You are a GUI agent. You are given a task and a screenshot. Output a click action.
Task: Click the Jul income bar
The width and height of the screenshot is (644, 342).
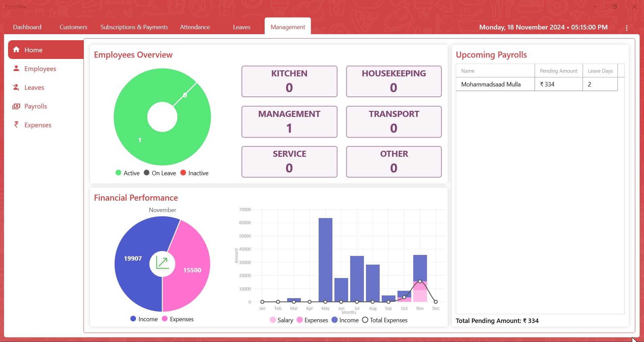tap(357, 279)
